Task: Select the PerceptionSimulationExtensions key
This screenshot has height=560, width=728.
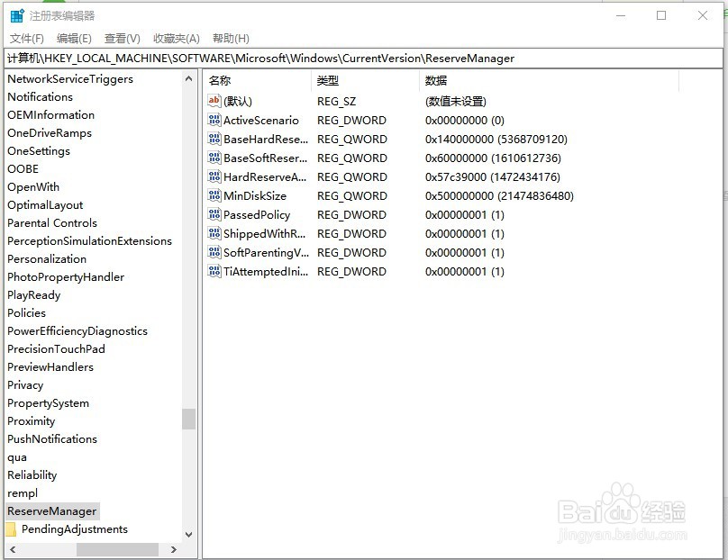Action: coord(89,241)
